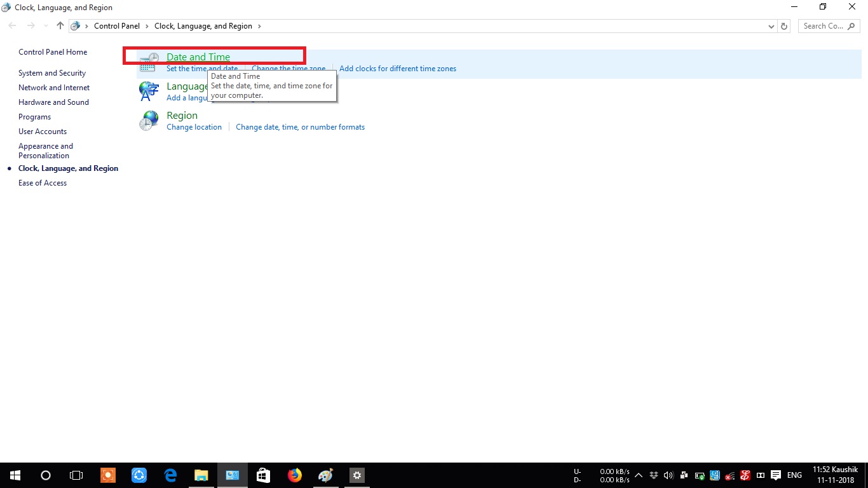868x488 pixels.
Task: Open Microsoft Store from taskbar
Action: coord(263,475)
